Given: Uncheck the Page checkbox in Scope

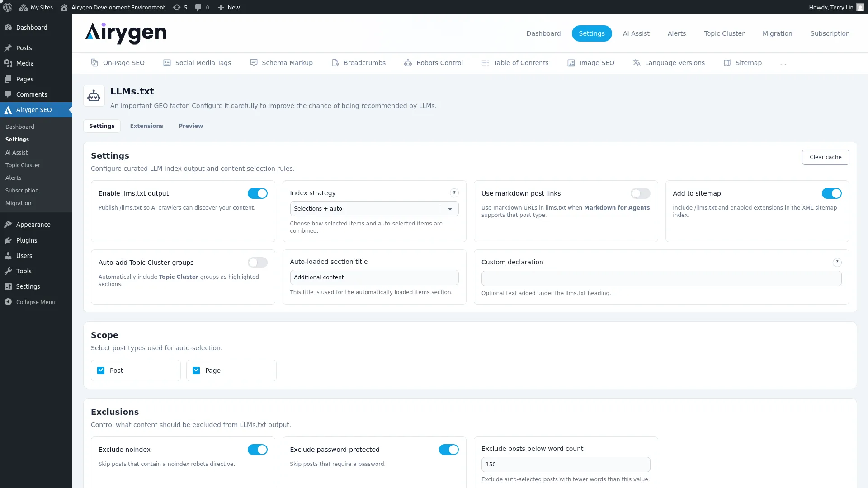Looking at the screenshot, I should pos(196,371).
